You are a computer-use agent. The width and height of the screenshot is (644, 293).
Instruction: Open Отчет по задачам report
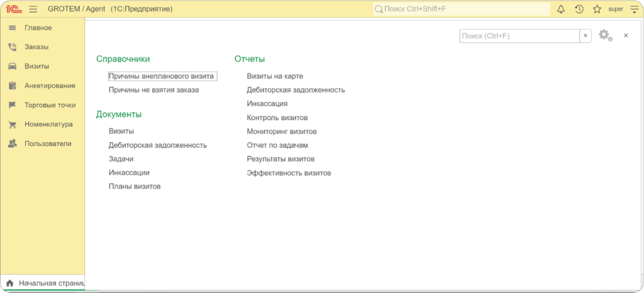(x=277, y=145)
